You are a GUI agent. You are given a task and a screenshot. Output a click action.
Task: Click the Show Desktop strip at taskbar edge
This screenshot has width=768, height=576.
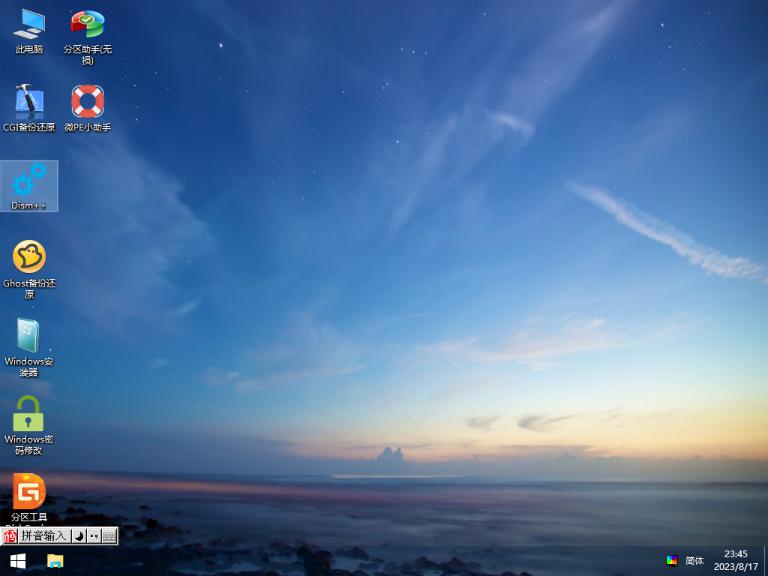[x=765, y=561]
